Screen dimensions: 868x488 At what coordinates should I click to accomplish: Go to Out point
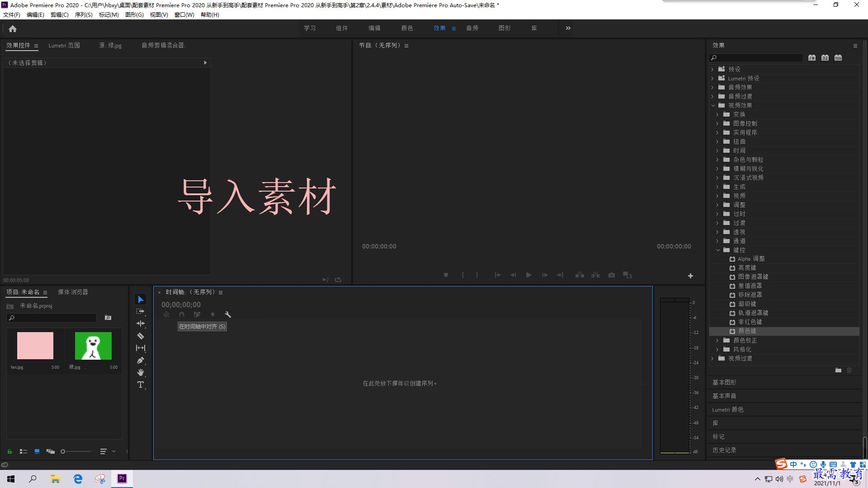(561, 275)
